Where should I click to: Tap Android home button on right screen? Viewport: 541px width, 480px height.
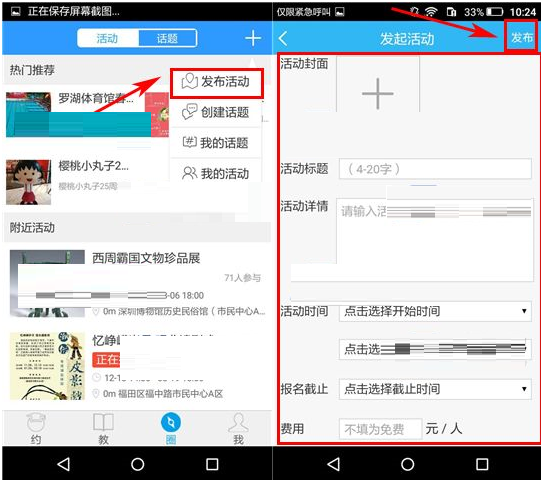click(407, 464)
